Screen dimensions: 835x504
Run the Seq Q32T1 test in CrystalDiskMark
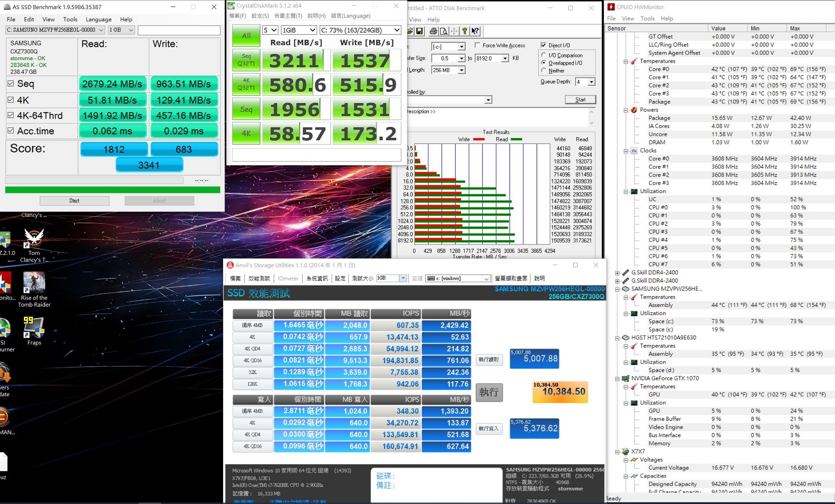[246, 60]
